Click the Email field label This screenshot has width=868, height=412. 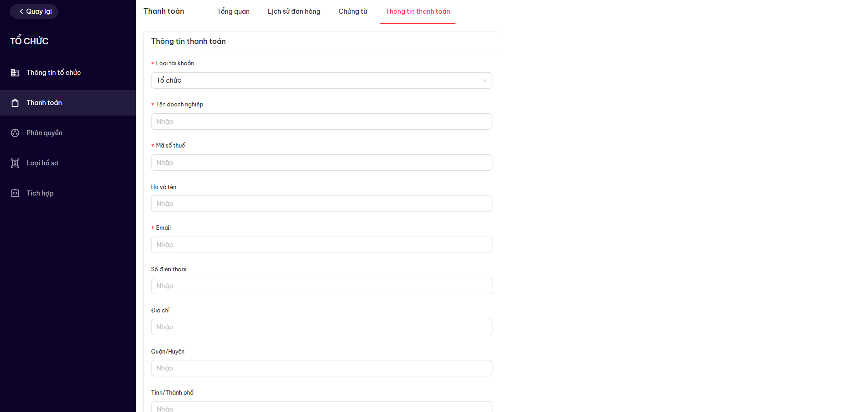[163, 228]
